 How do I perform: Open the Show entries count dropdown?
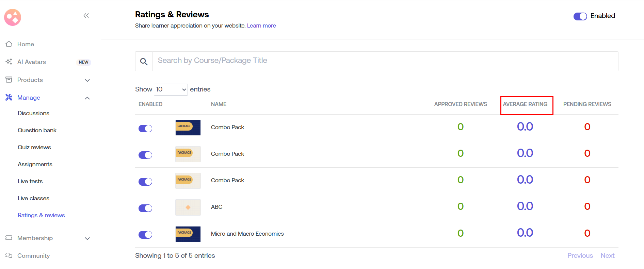click(x=171, y=89)
